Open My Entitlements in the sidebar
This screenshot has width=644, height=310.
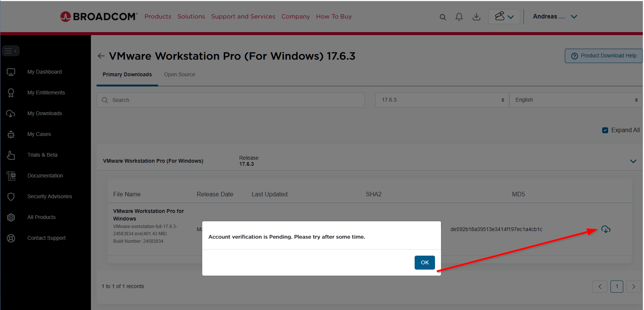46,93
